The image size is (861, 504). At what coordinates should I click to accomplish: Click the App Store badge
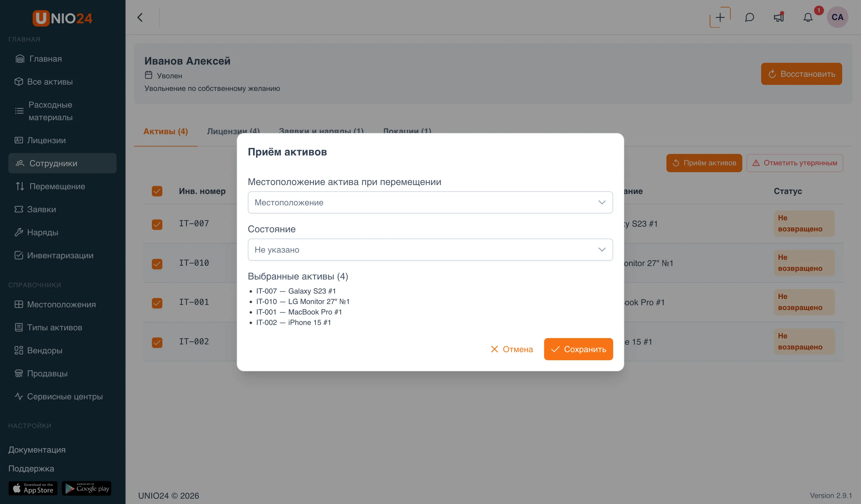tap(33, 488)
